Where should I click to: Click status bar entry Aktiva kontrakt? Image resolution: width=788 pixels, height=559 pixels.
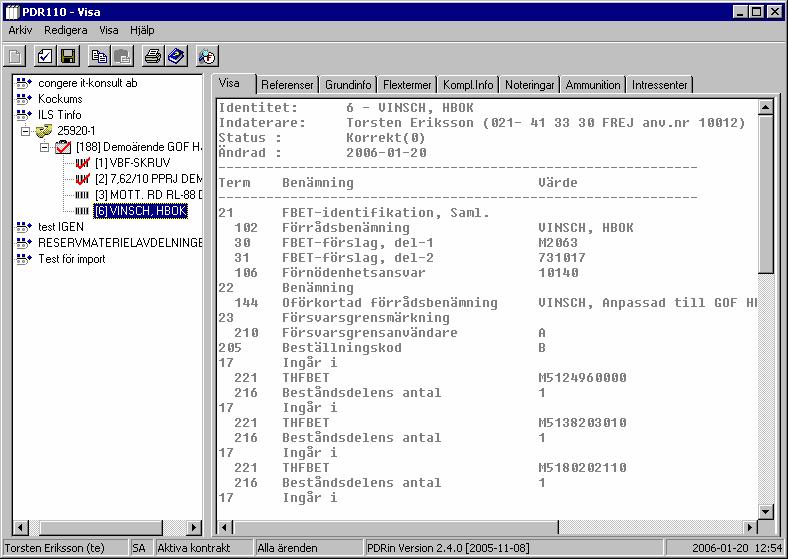203,548
